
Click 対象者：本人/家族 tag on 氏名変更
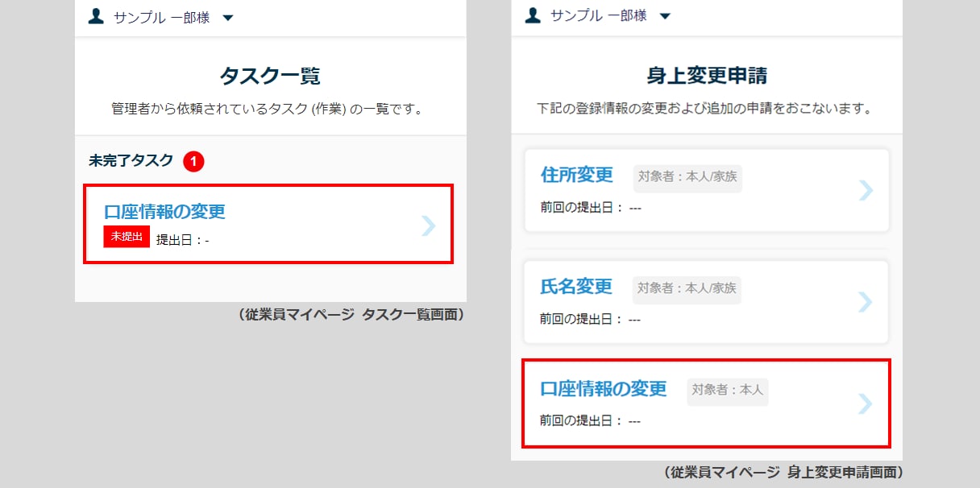click(687, 289)
